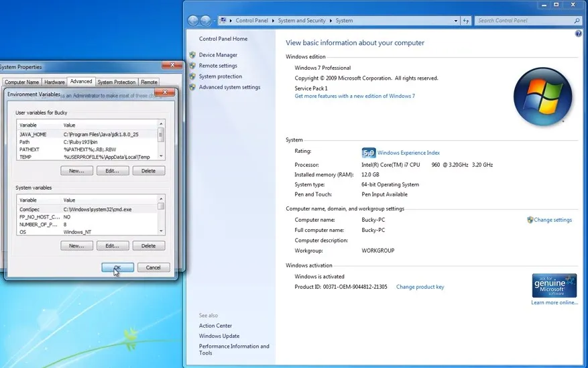Click the Search Control Panel field
Viewport: 588px width, 368px height.
pos(525,21)
